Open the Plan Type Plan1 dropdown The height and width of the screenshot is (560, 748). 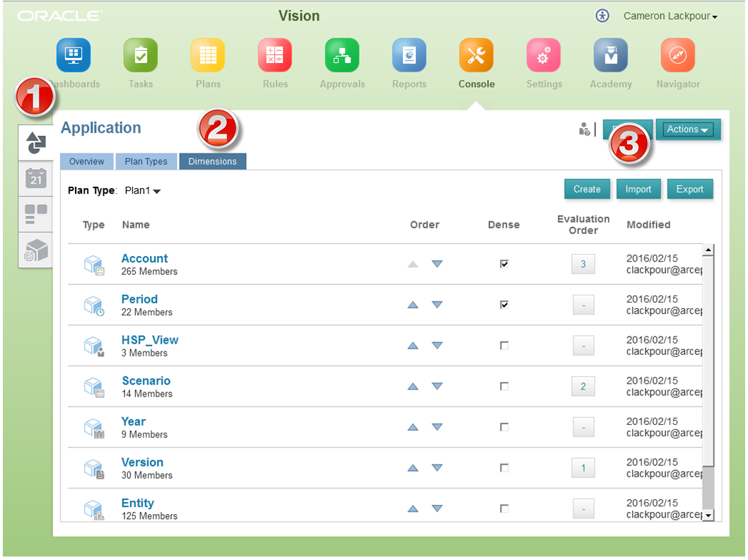(x=143, y=191)
